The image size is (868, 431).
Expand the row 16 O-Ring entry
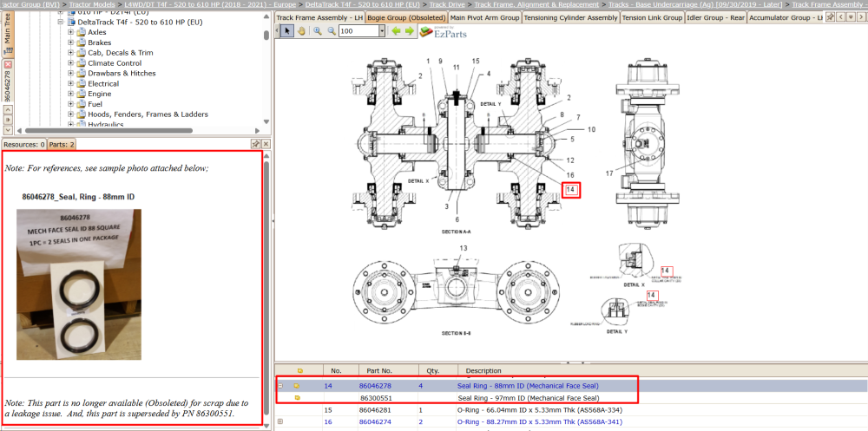pos(280,421)
